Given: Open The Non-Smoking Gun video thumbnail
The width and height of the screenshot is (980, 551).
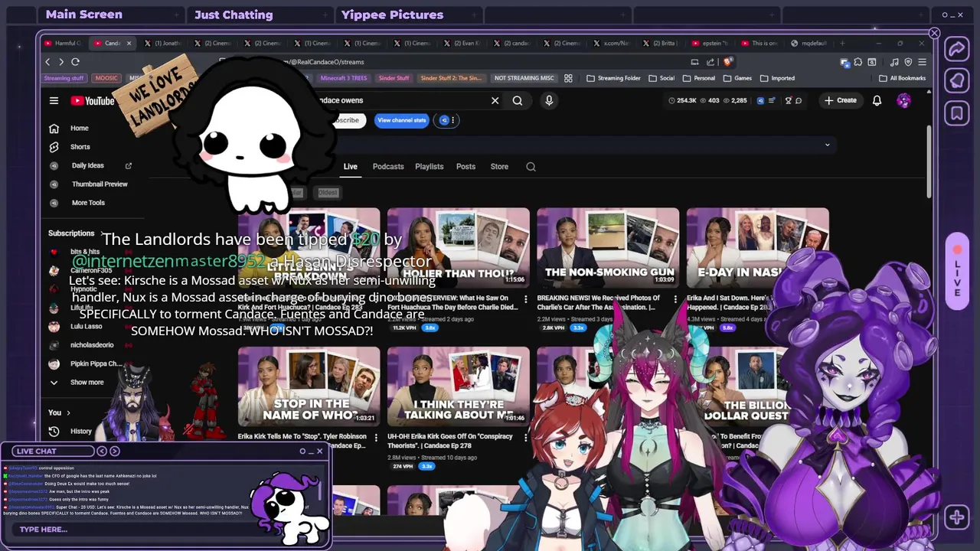Looking at the screenshot, I should click(x=608, y=246).
